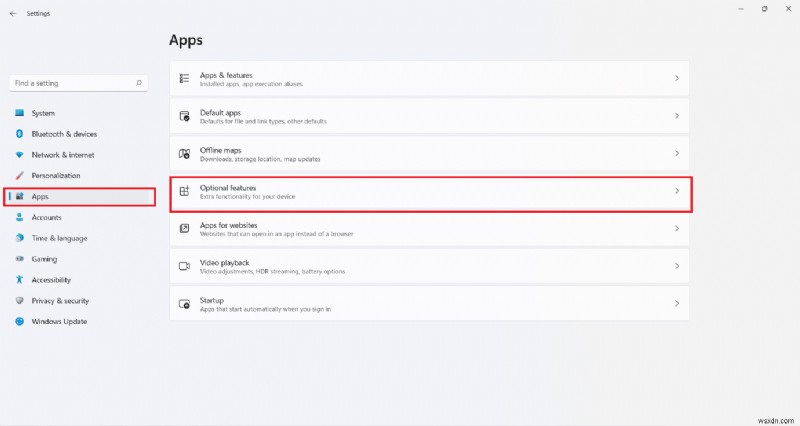Type in the Find a setting box
Viewport: 800px width, 426px height.
coord(70,83)
